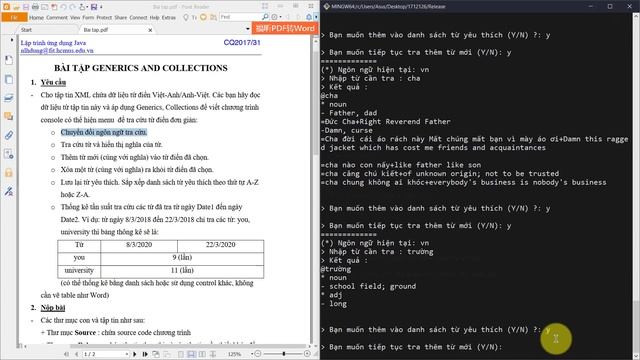Select the hand/touch mode tool icon
640x360 pixels.
coord(82,7)
